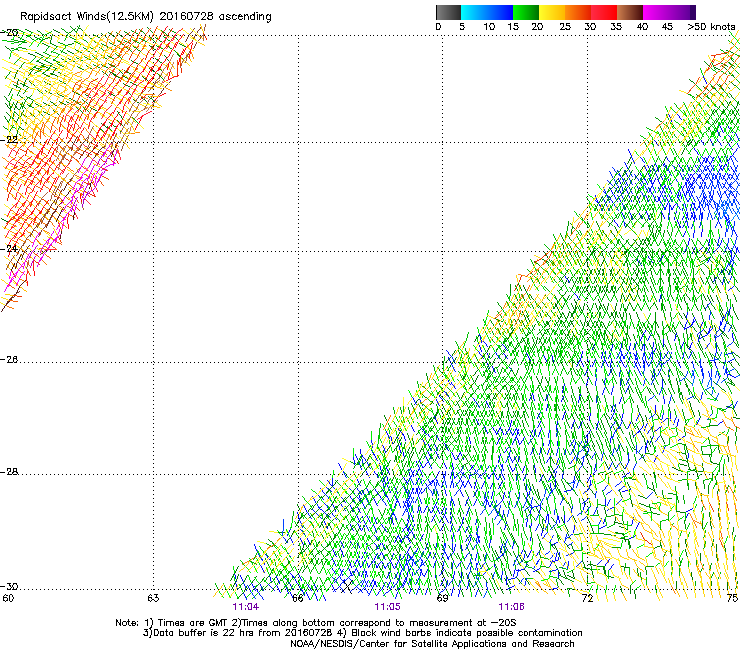This screenshot has width=740, height=650.
Task: Choose the orange 25–30 knots legend segment
Action: coord(578,12)
